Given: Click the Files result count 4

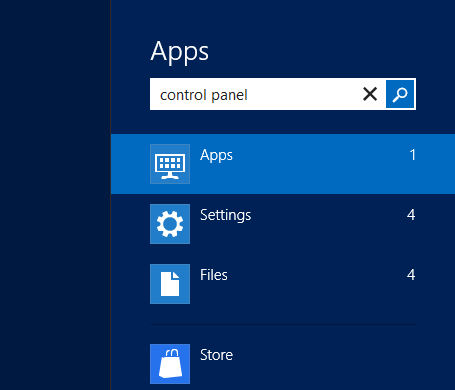Looking at the screenshot, I should tap(411, 275).
